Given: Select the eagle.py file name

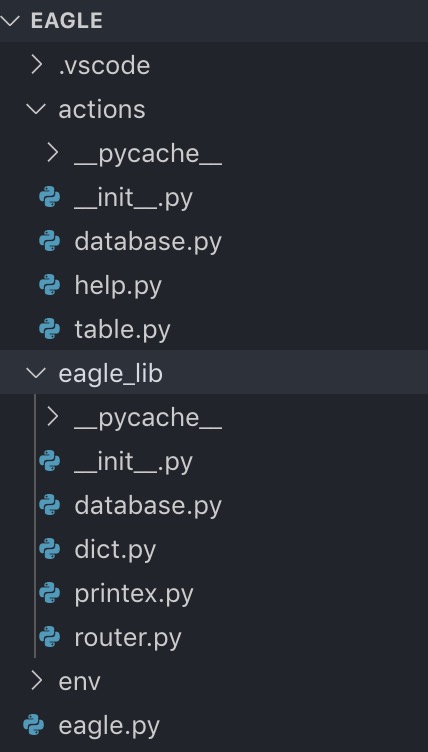Looking at the screenshot, I should coord(109,727).
